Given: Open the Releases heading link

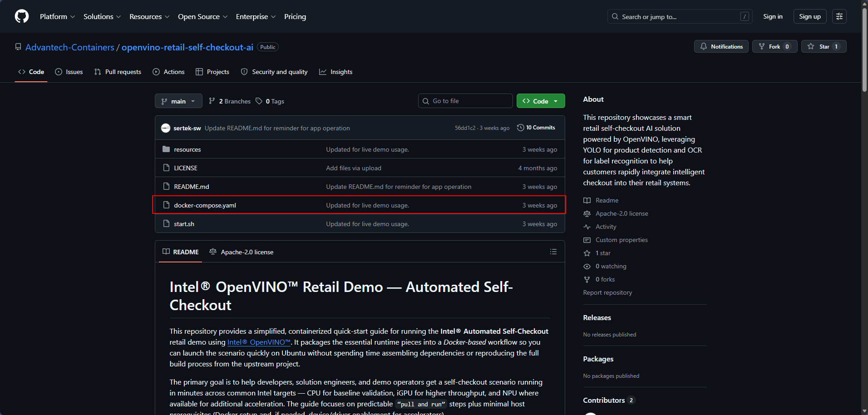Looking at the screenshot, I should (x=597, y=317).
